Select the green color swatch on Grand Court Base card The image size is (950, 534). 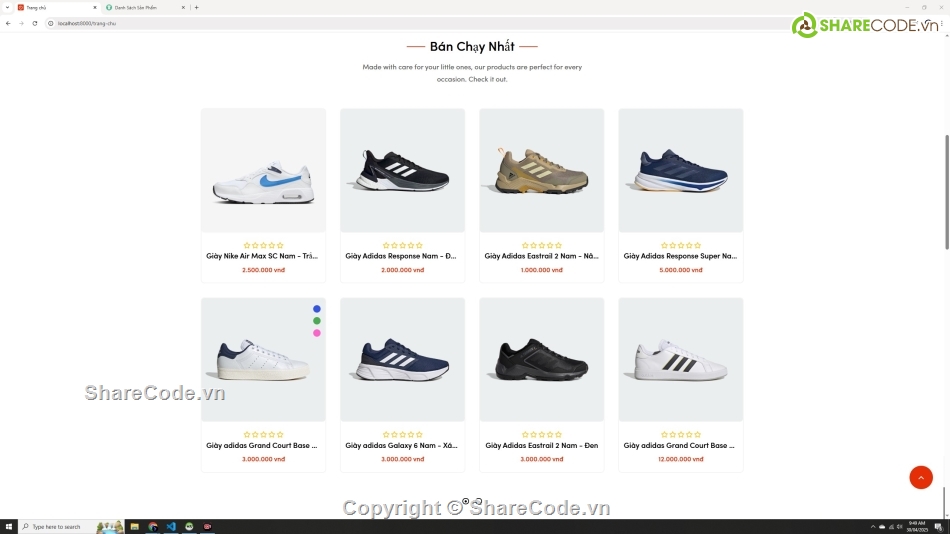coord(316,321)
